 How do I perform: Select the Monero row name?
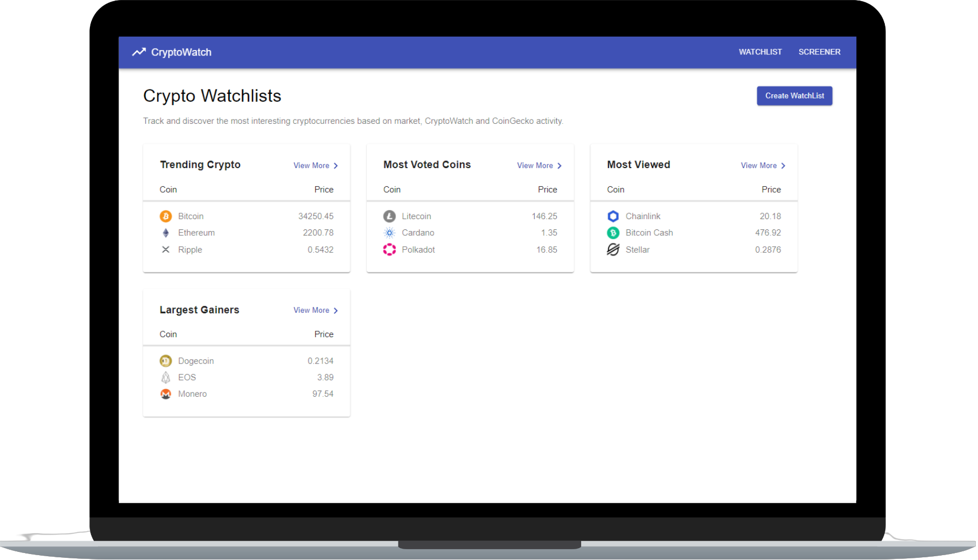[x=193, y=394]
